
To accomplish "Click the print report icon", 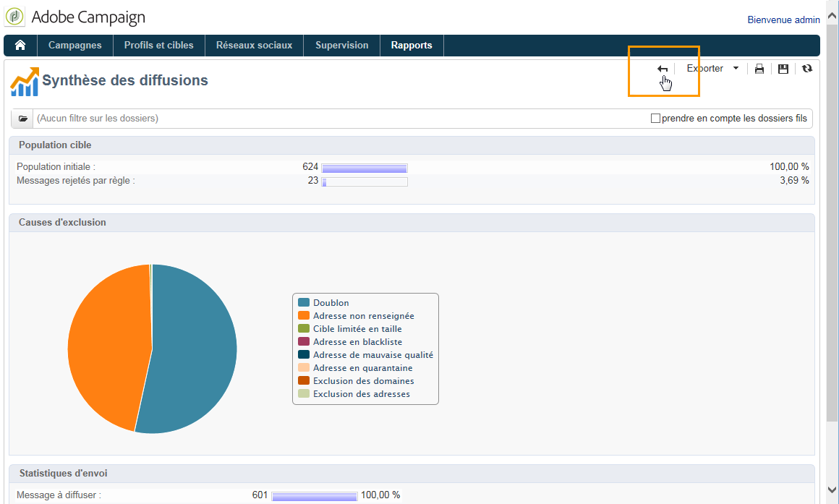I will (x=759, y=69).
